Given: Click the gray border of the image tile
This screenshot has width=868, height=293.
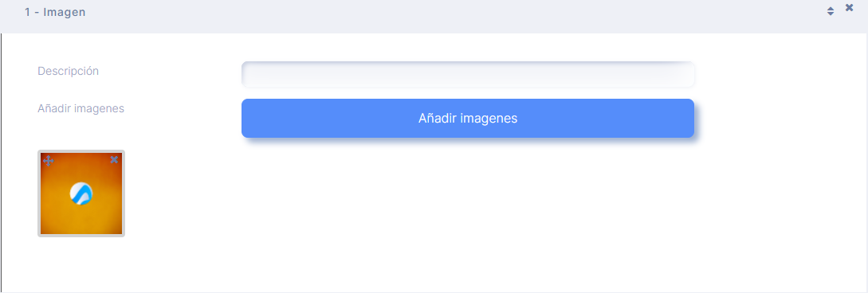Looking at the screenshot, I should [x=39, y=193].
